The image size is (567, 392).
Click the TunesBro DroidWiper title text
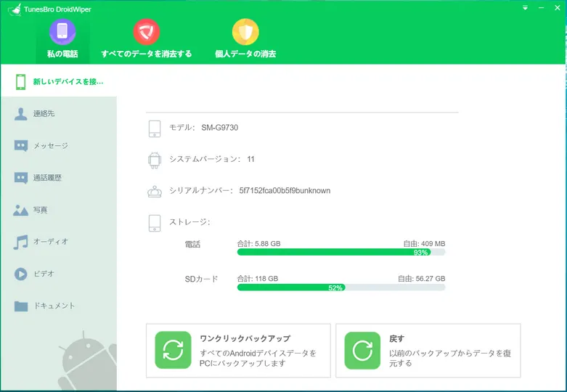tap(57, 9)
